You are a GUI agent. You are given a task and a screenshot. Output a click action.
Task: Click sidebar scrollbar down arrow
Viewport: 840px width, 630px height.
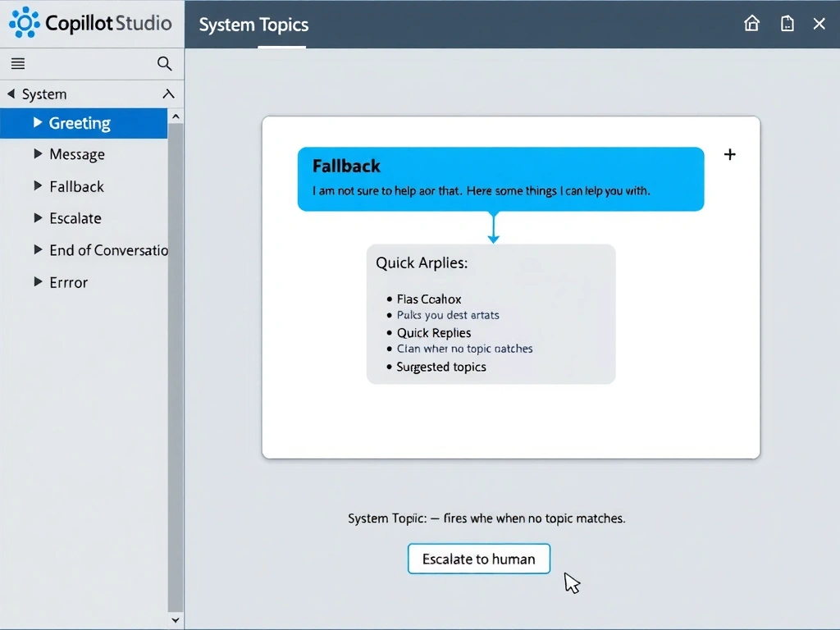[x=176, y=620]
